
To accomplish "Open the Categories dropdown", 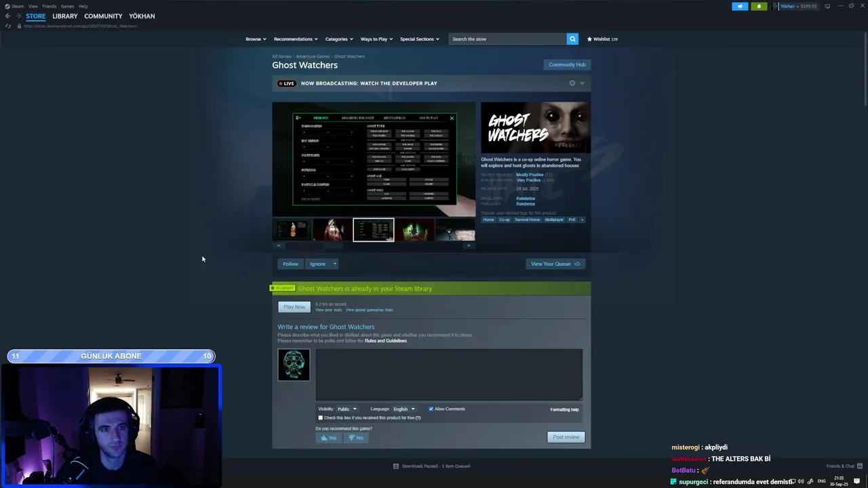I will 339,39.
